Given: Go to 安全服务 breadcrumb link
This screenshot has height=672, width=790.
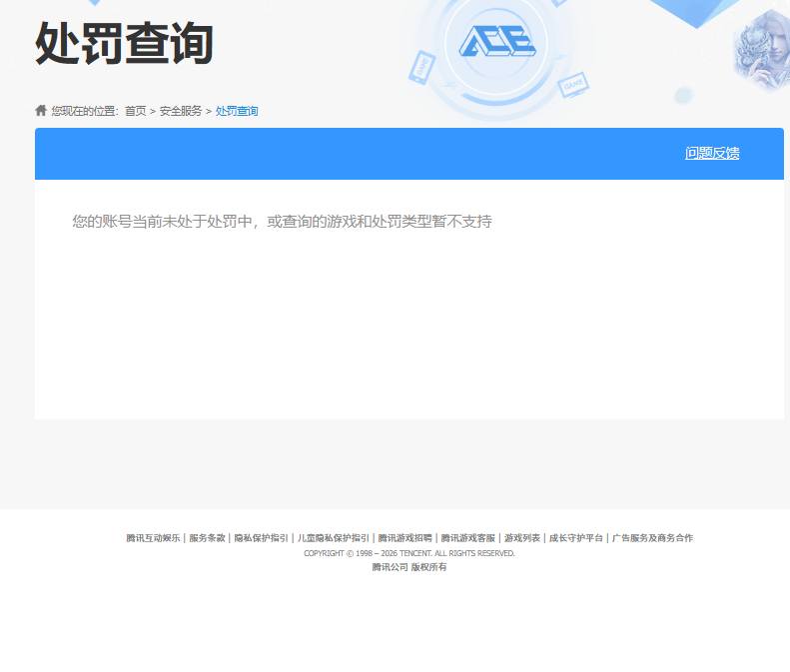Looking at the screenshot, I should pos(181,111).
